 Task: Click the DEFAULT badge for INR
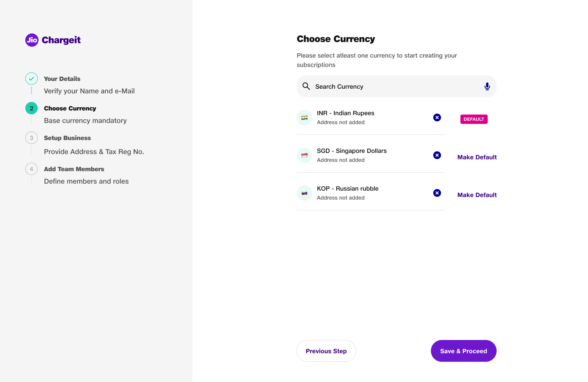click(x=474, y=119)
